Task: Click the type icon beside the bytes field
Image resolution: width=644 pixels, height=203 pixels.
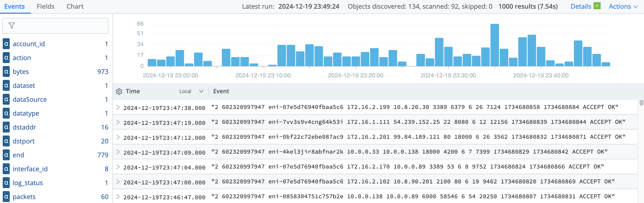Action: [x=6, y=71]
